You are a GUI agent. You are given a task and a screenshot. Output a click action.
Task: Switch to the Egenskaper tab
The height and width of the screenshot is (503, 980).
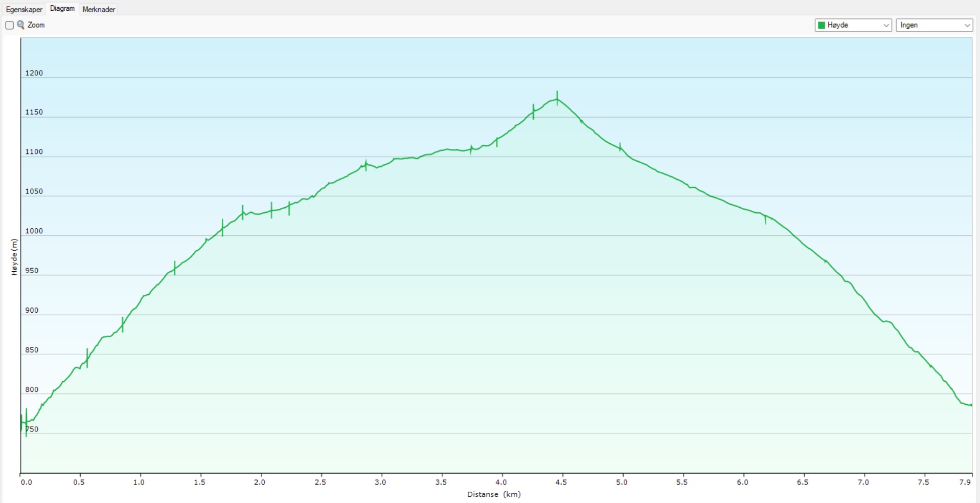coord(24,9)
